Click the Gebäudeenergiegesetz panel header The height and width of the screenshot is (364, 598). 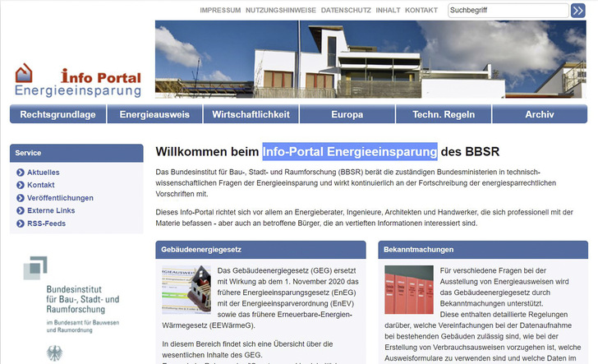(x=260, y=250)
